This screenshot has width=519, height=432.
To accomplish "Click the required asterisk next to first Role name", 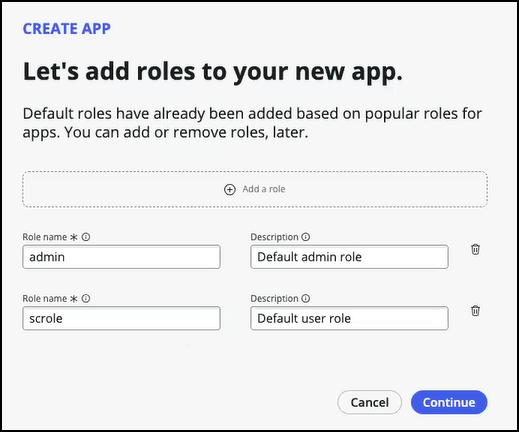I will [x=74, y=237].
